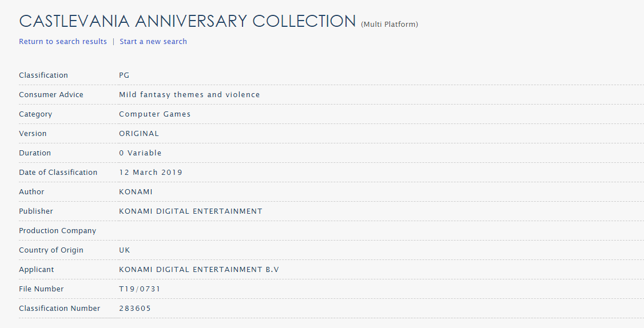
Task: Select the country of origin value UK
Action: (125, 250)
